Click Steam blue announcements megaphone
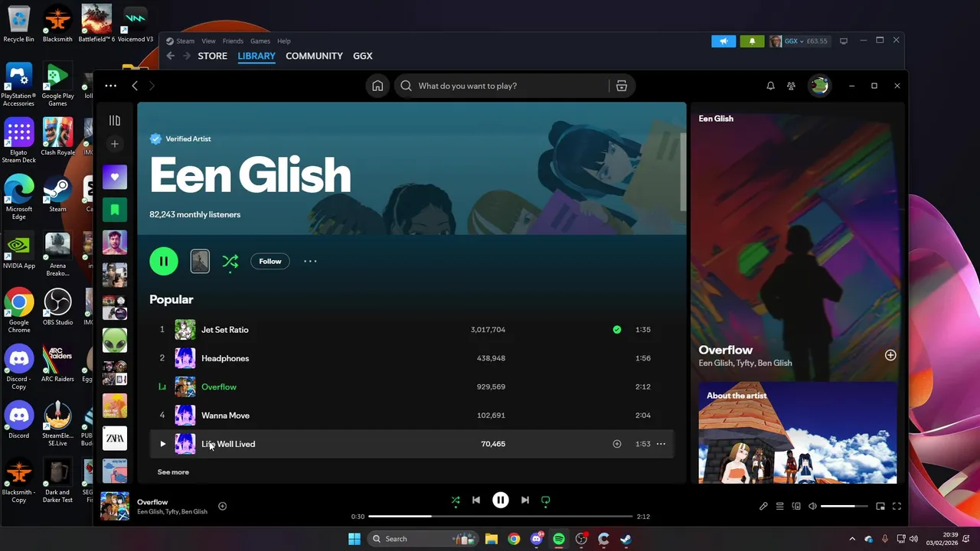Image resolution: width=980 pixels, height=551 pixels. pyautogui.click(x=724, y=41)
